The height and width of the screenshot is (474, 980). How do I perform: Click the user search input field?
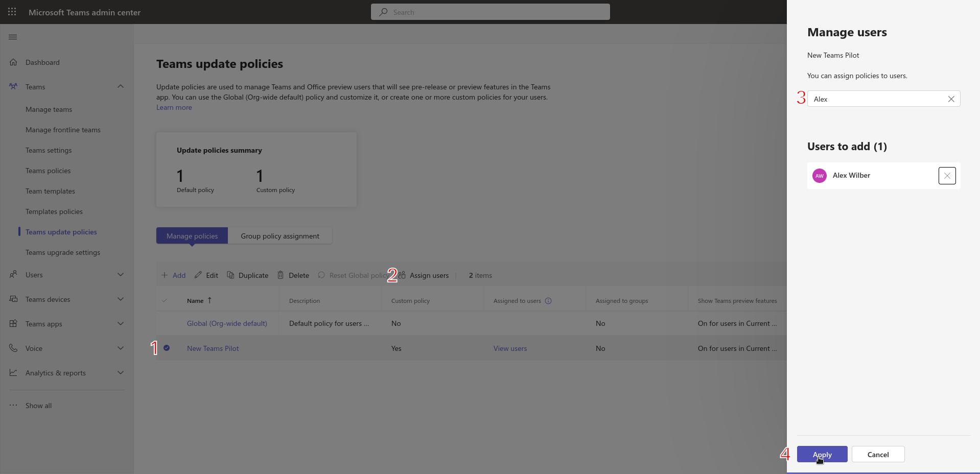point(876,99)
